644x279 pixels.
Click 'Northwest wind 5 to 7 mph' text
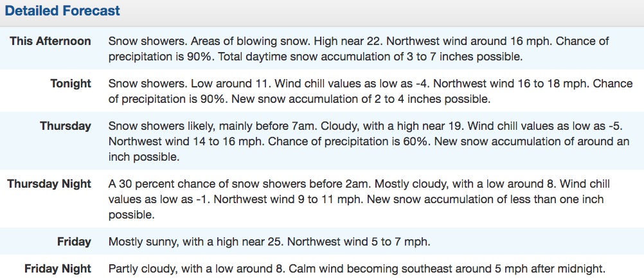pyautogui.click(x=359, y=242)
